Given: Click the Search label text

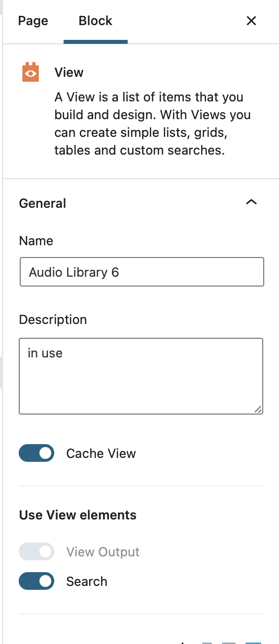Looking at the screenshot, I should point(87,581).
